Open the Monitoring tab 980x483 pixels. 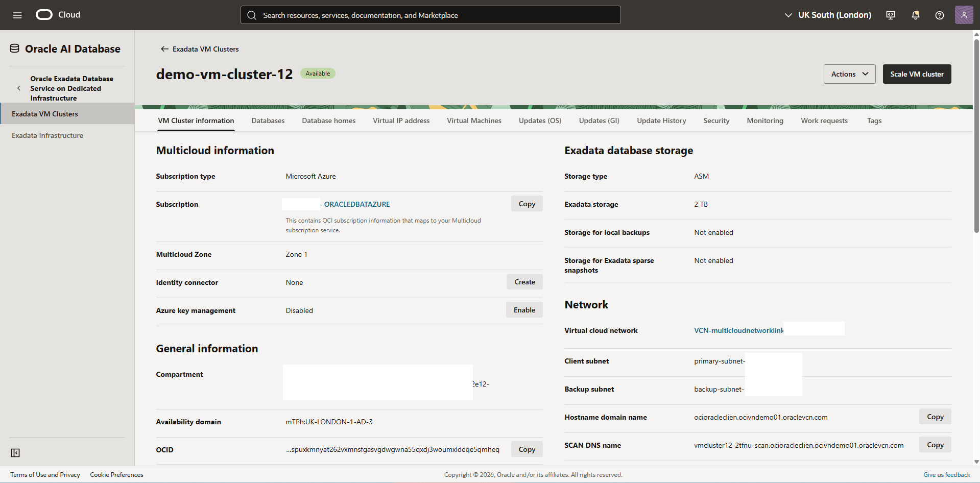(764, 120)
